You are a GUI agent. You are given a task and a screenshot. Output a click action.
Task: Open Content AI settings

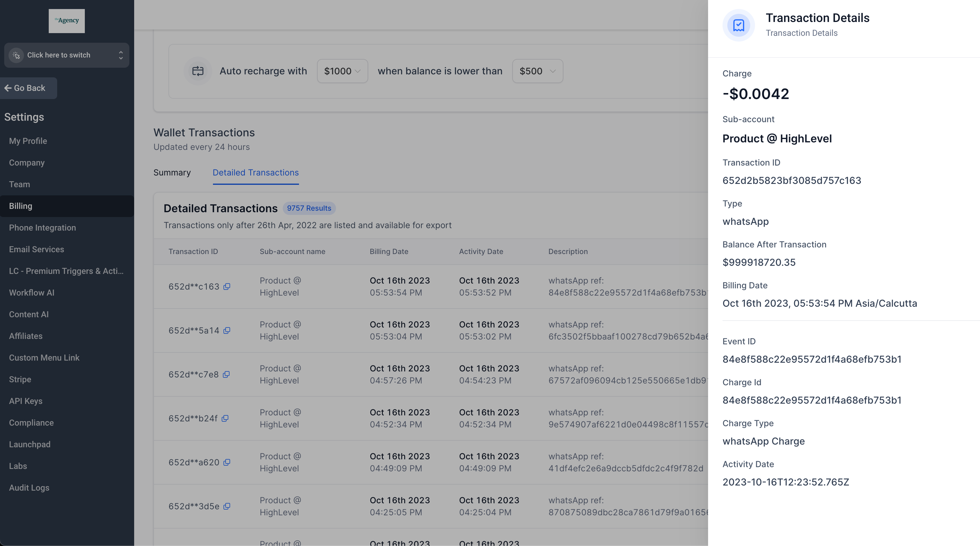point(29,315)
